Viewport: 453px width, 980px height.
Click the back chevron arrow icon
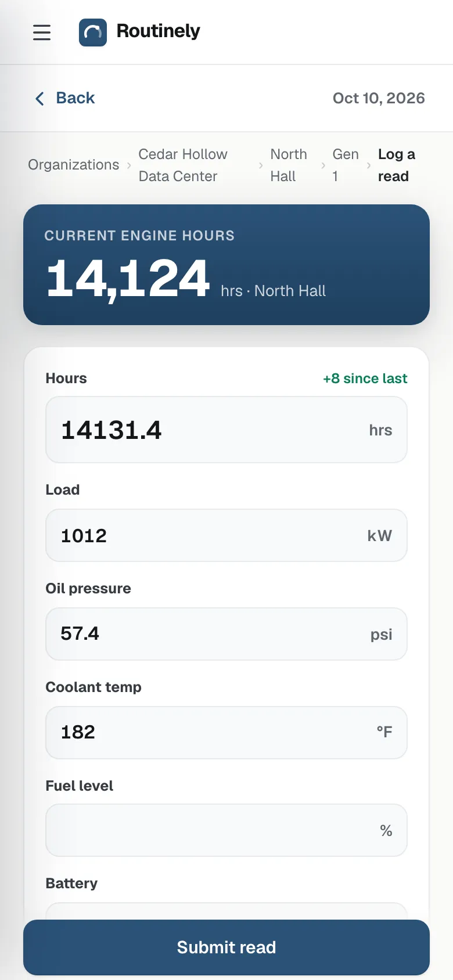coord(39,99)
